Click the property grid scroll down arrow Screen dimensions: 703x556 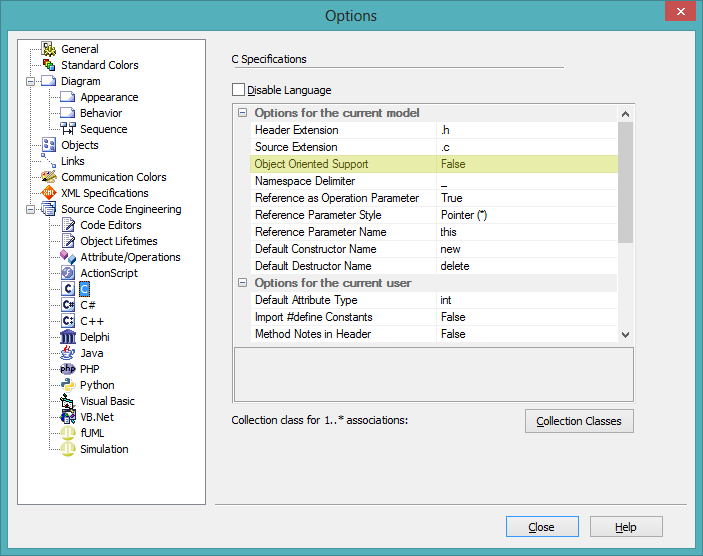point(625,334)
